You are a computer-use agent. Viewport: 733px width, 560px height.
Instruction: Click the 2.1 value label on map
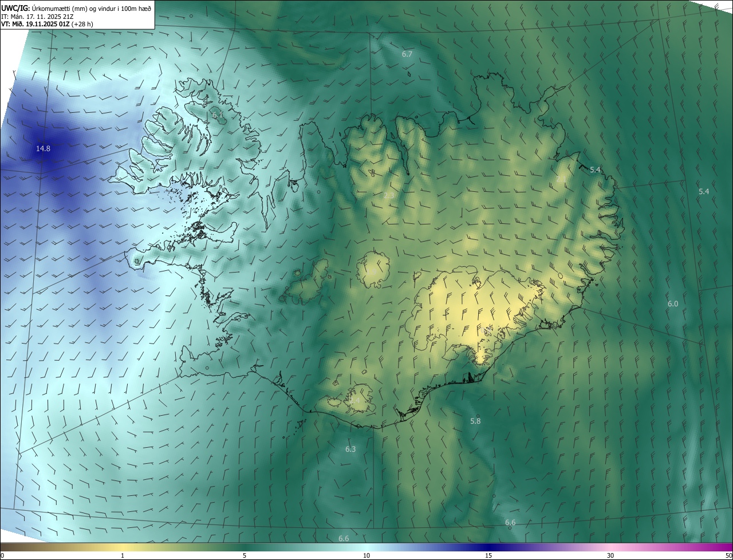[562, 180]
